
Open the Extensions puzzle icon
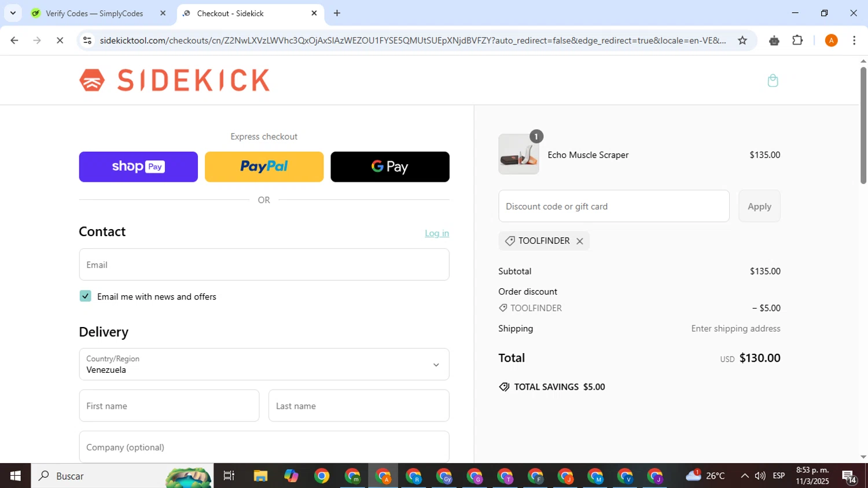797,41
